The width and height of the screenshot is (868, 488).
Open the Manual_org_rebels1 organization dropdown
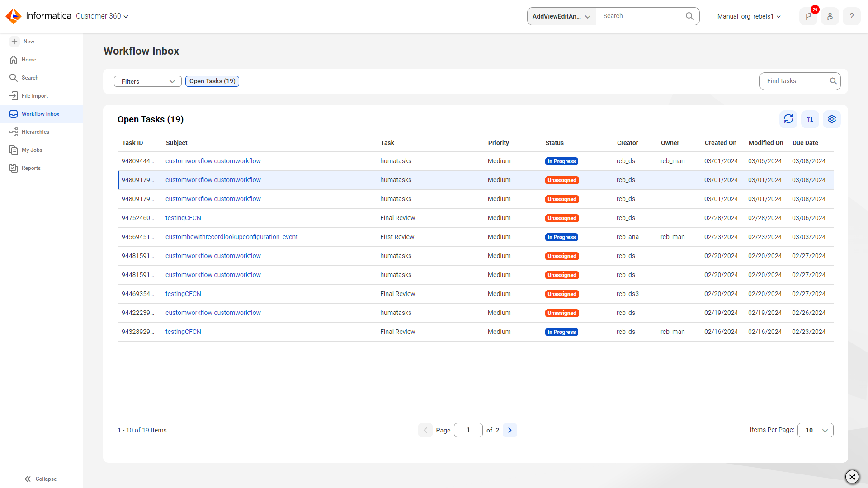[x=749, y=16]
